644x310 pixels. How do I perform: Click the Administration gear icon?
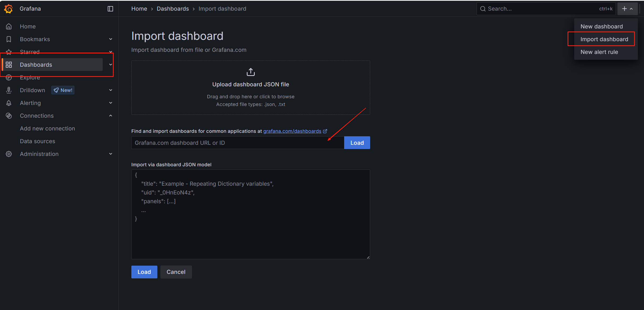coord(9,154)
